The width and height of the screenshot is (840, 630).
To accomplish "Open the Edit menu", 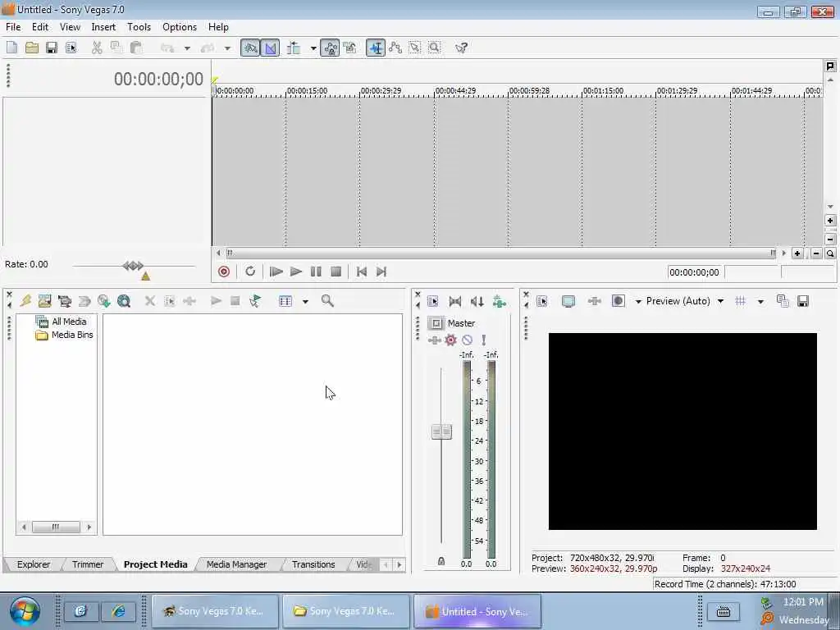I will point(40,27).
